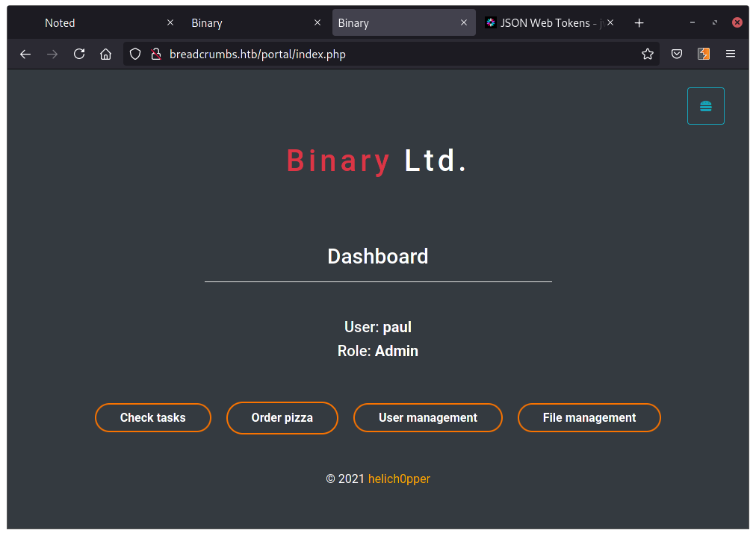Bookmark this page with the star icon
This screenshot has width=756, height=536.
[x=648, y=54]
